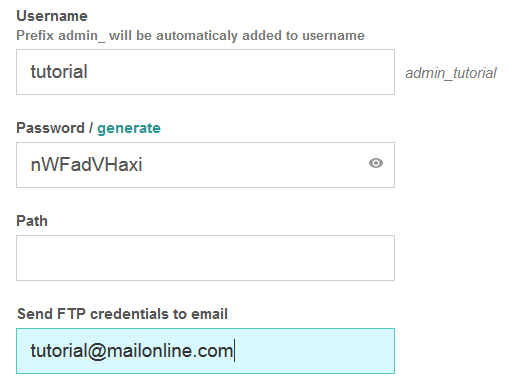Image resolution: width=523 pixels, height=383 pixels.
Task: Focus the Send FTP credentials email field
Action: pos(205,351)
